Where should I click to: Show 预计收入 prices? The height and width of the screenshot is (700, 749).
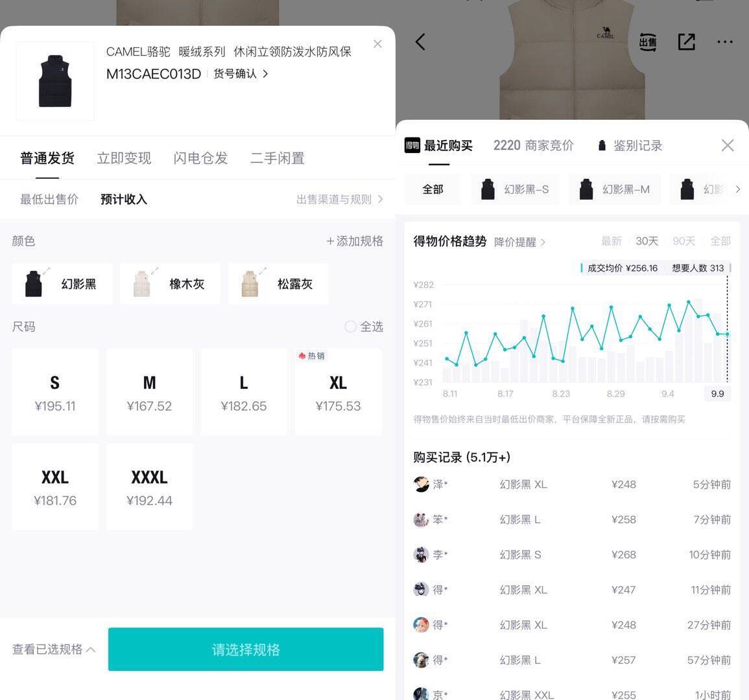tap(124, 199)
